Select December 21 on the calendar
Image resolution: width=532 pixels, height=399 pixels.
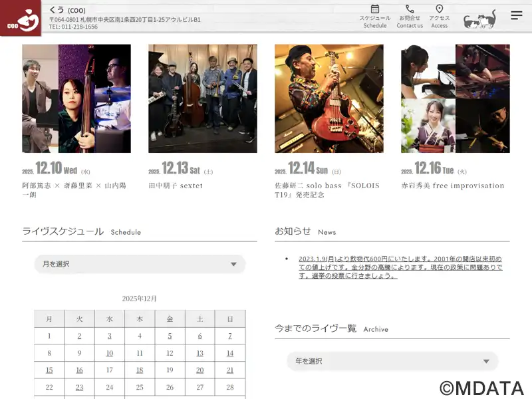pos(230,370)
